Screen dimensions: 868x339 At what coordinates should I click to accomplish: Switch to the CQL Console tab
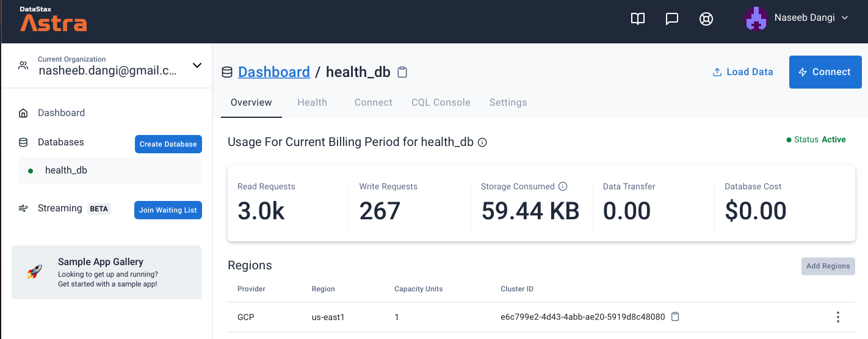click(x=441, y=103)
